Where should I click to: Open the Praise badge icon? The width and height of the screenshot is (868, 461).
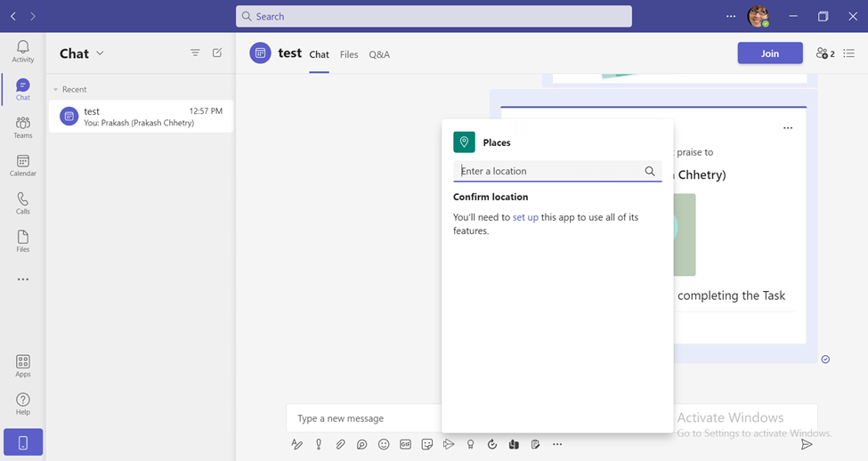(471, 444)
